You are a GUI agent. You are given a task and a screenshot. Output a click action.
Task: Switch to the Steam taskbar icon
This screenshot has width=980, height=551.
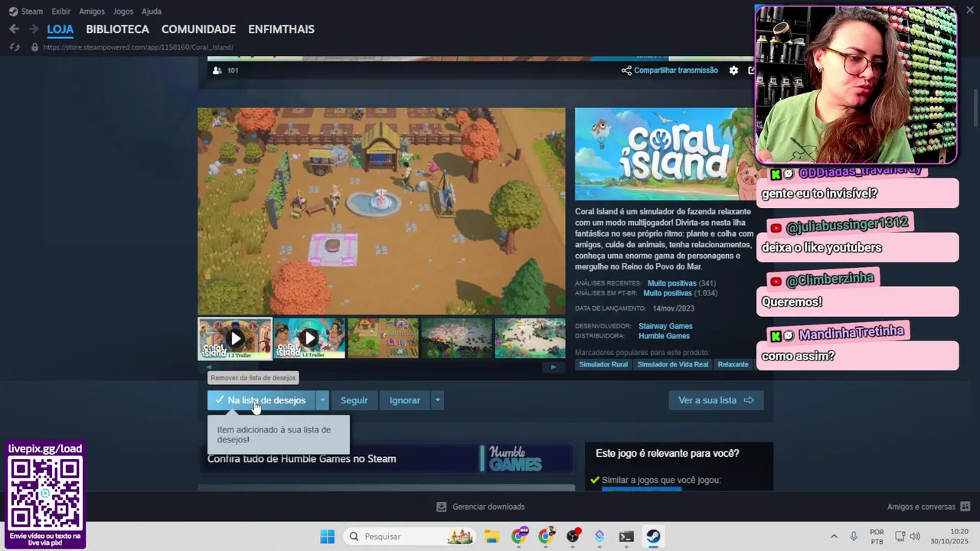coord(653,536)
